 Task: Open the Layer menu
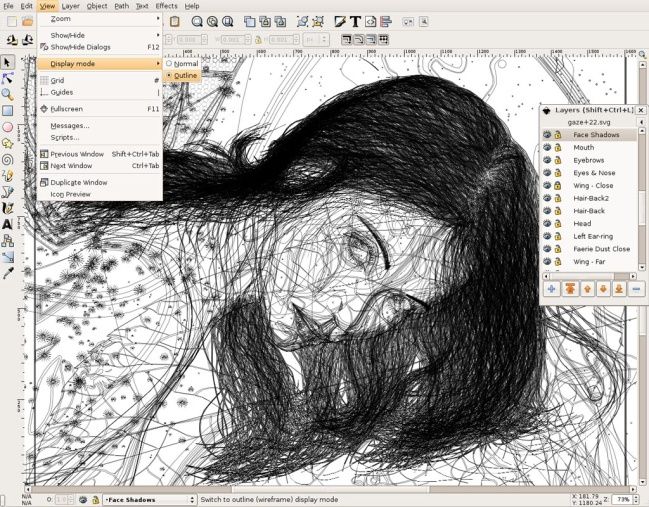(70, 6)
